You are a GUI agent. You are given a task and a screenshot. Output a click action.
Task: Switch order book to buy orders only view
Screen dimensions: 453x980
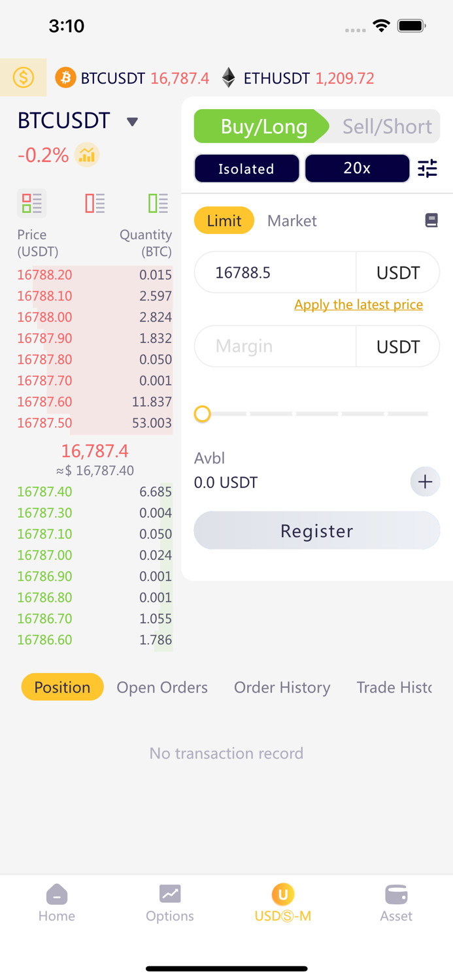click(x=158, y=203)
